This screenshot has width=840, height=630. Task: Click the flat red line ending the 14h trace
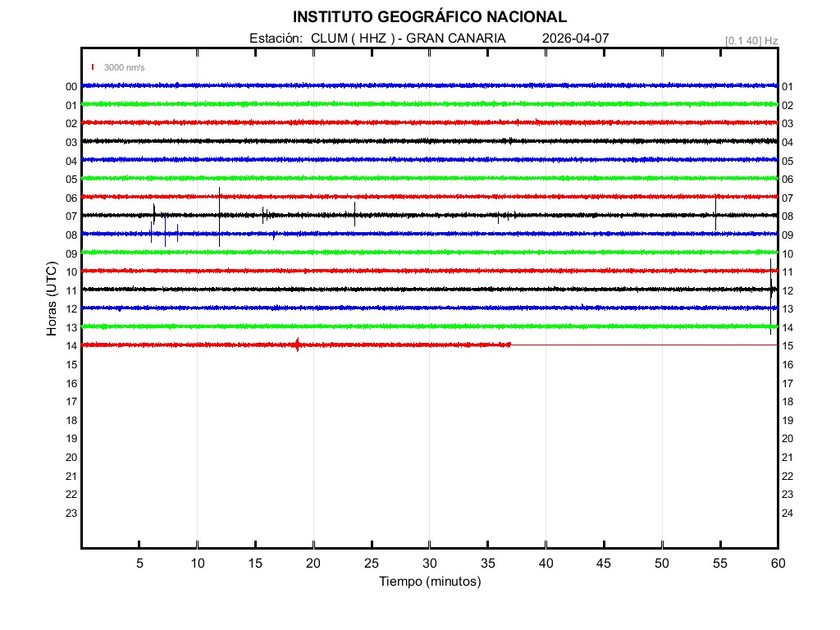coord(644,345)
